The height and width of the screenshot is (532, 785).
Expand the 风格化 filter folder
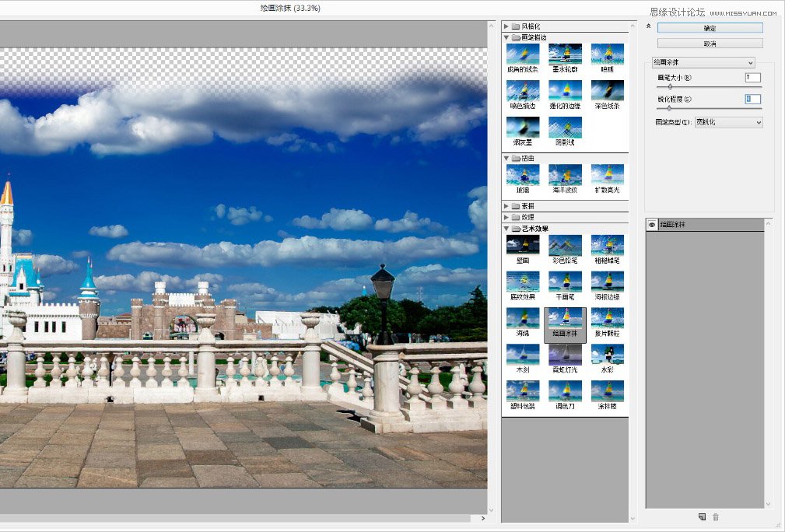pyautogui.click(x=506, y=26)
